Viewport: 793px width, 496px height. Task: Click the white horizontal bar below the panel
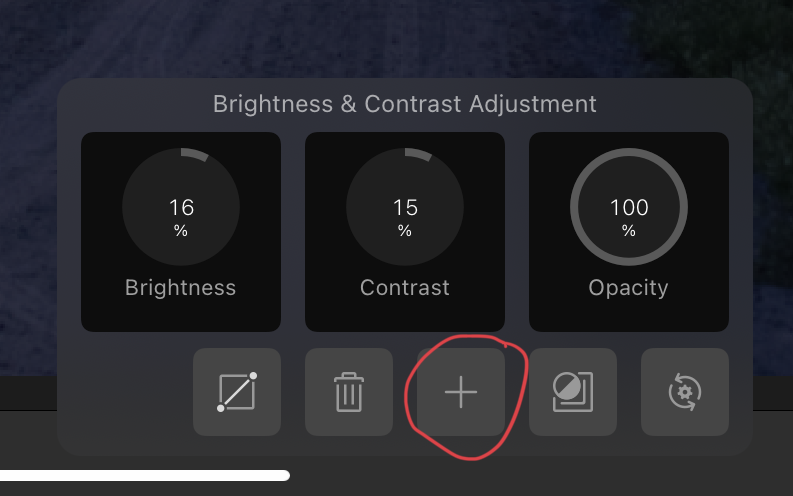[x=145, y=475]
